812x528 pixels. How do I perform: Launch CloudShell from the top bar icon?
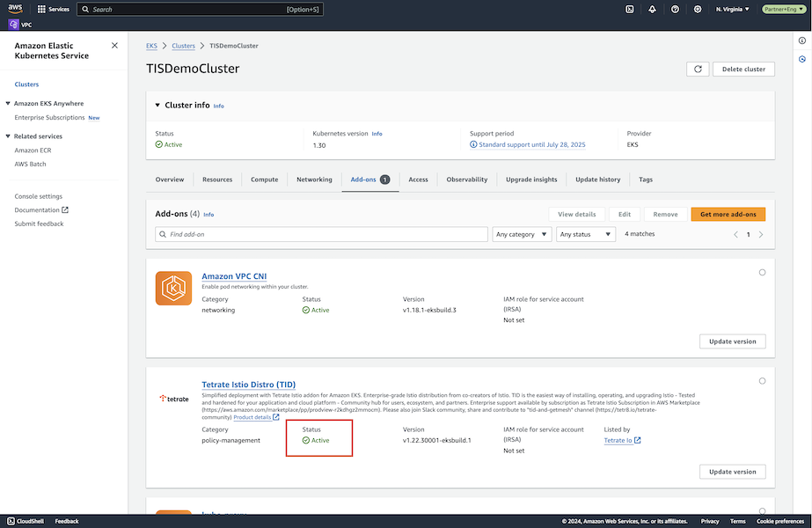pos(630,10)
